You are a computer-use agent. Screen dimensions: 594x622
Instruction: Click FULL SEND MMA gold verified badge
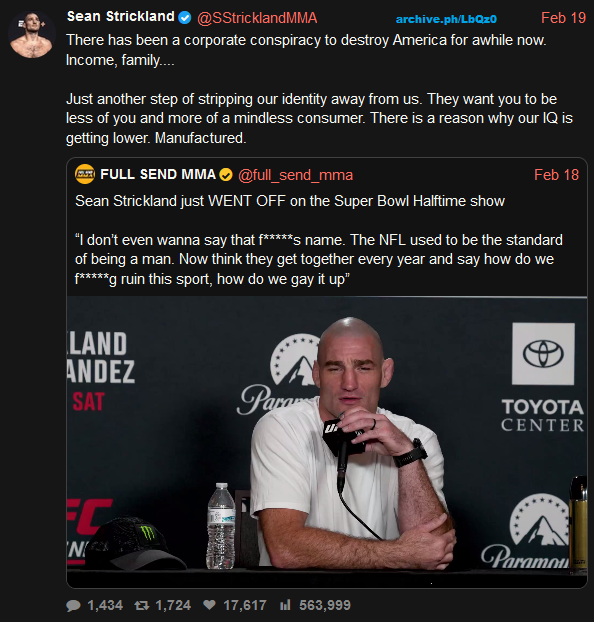tap(226, 175)
